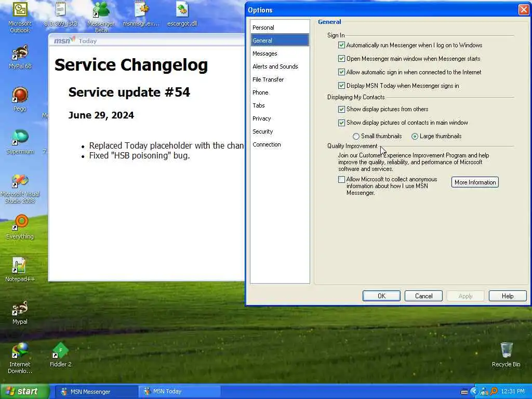Expand hidden tray icons with the arrow
532x399 pixels.
pos(474,391)
